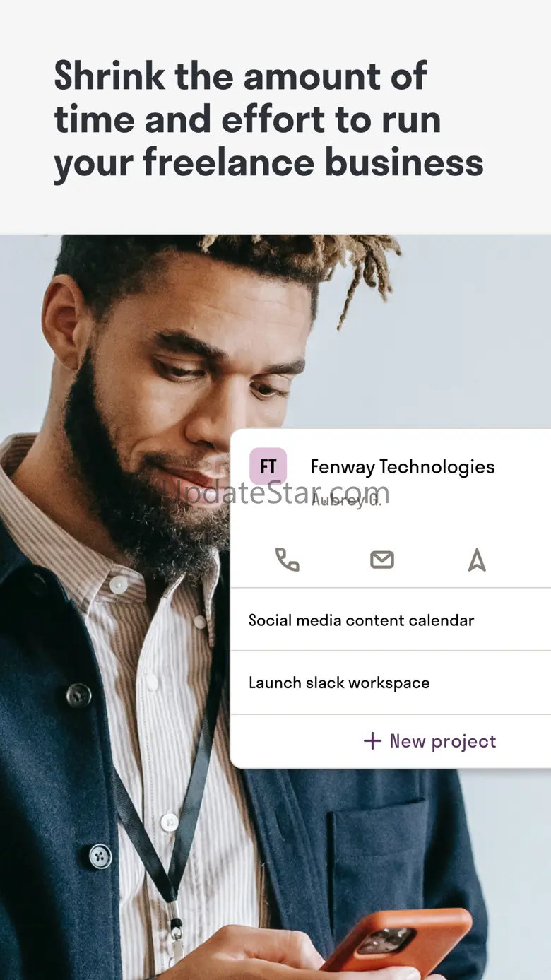Click the 'your freelance business' headline line
The image size is (551, 980).
[x=268, y=163]
